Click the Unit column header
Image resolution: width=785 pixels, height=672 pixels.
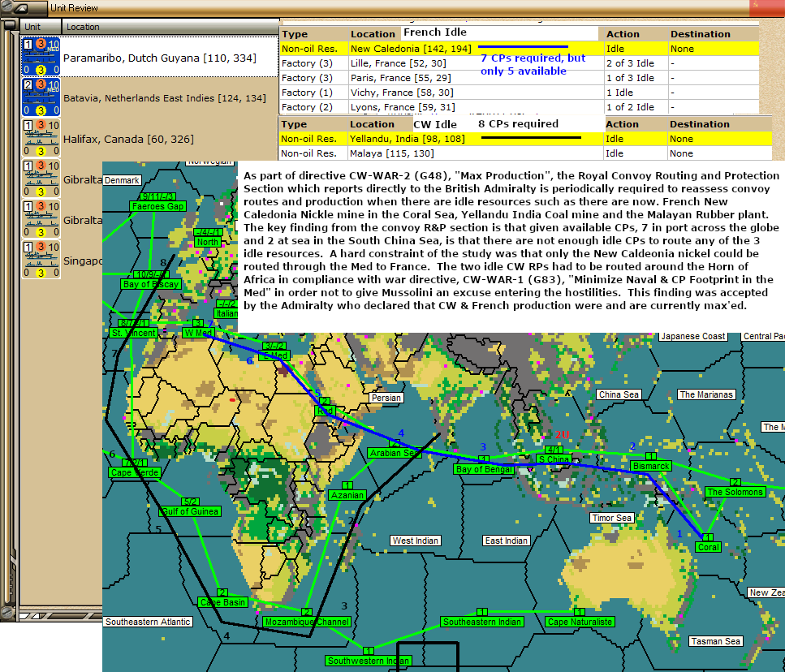(x=41, y=27)
